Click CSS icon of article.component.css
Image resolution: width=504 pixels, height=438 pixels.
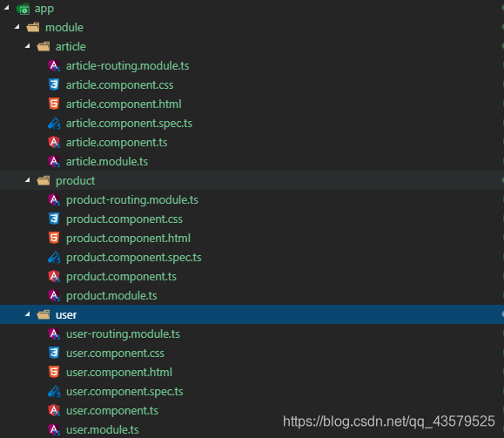pyautogui.click(x=54, y=84)
